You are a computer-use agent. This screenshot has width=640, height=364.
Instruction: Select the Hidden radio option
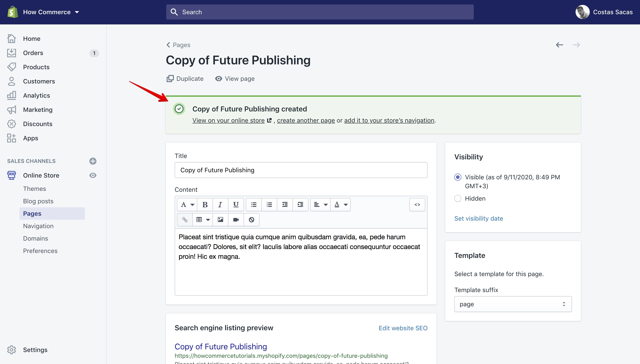click(458, 198)
